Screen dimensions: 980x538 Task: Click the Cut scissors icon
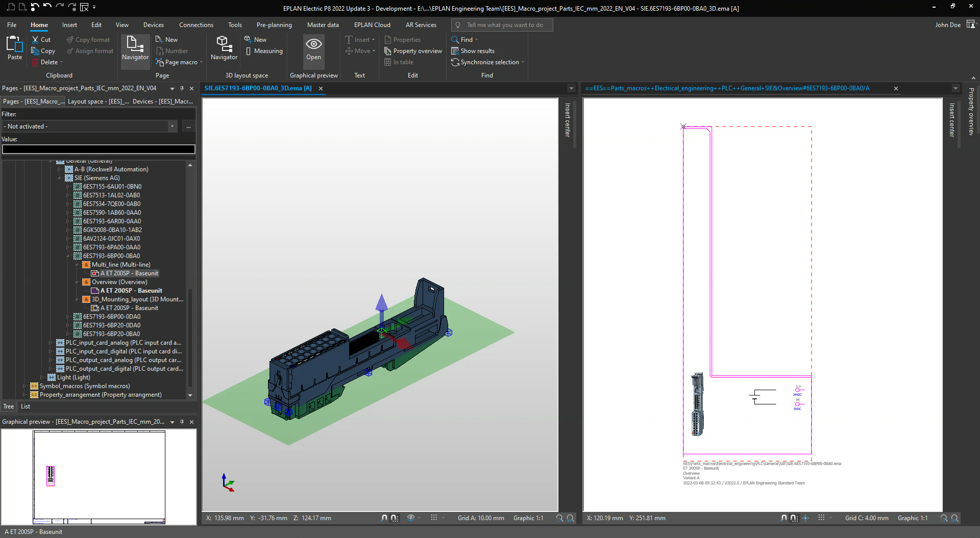click(x=35, y=40)
